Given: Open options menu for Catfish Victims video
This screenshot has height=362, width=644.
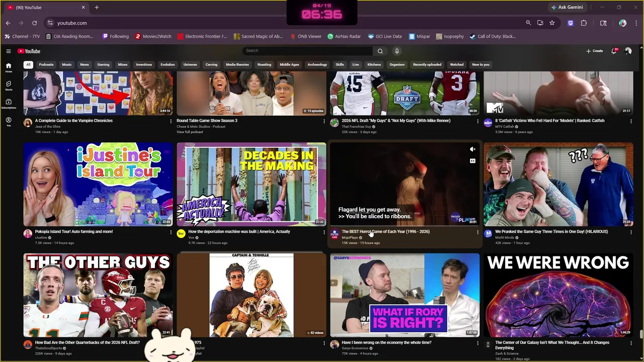Looking at the screenshot, I should coord(631,121).
